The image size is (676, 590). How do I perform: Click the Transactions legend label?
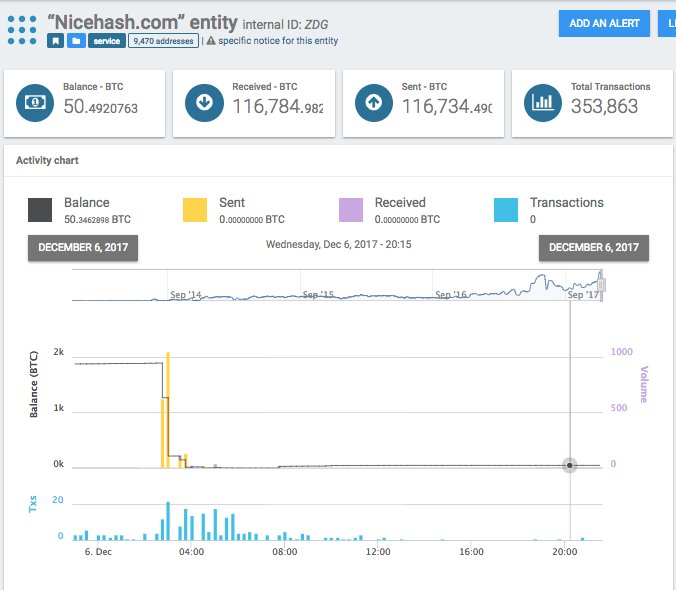[x=566, y=203]
